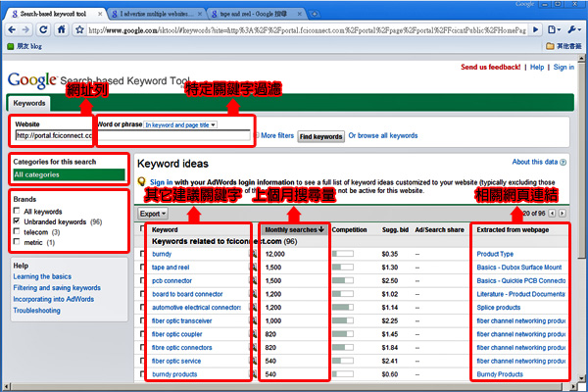Open the In keyword and page title dropdown

(x=180, y=124)
